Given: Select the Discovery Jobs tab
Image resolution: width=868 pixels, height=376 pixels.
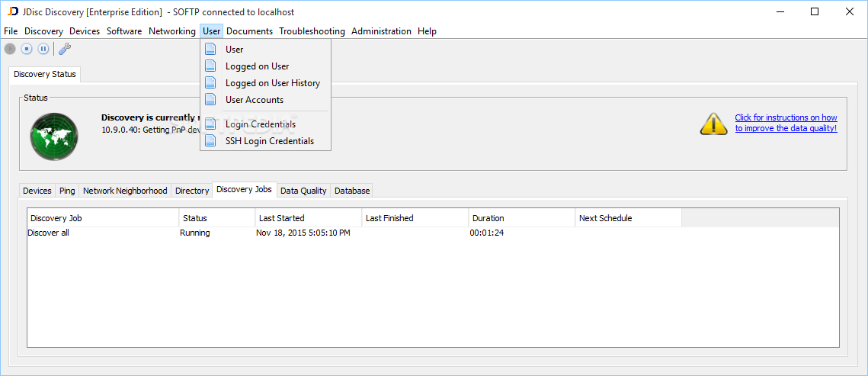Looking at the screenshot, I should [244, 189].
